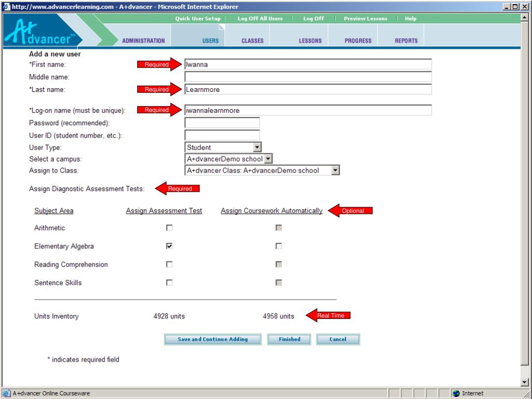
Task: Click the scrollbar down arrow
Action: click(524, 382)
